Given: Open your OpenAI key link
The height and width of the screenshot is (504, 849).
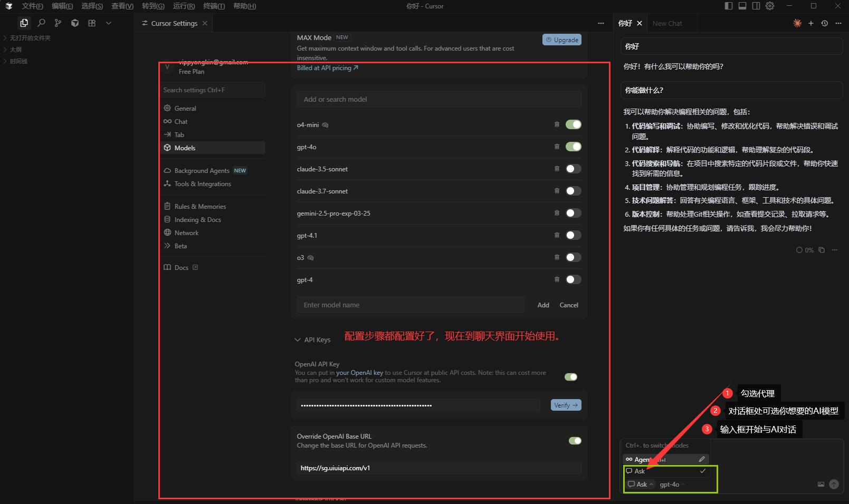Looking at the screenshot, I should (x=359, y=373).
